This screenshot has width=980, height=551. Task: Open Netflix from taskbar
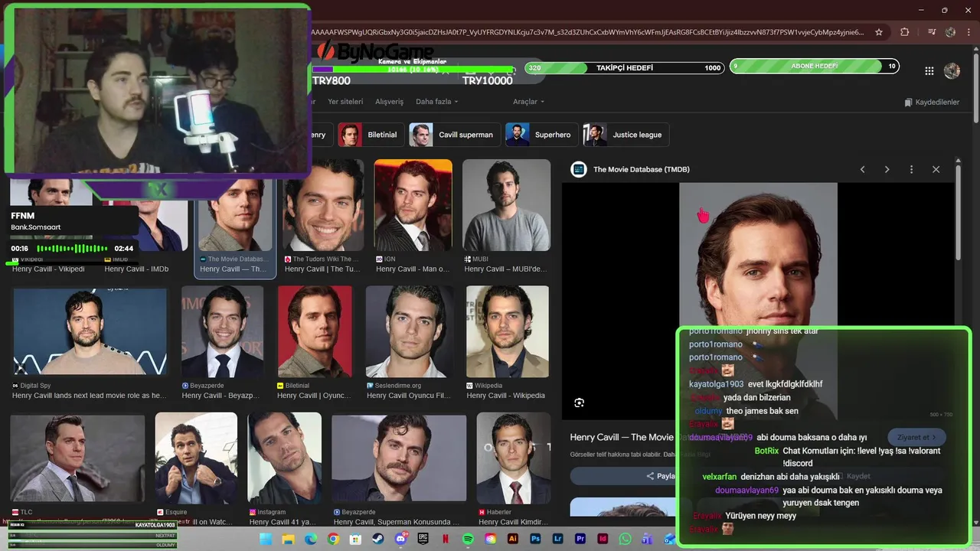pos(446,540)
